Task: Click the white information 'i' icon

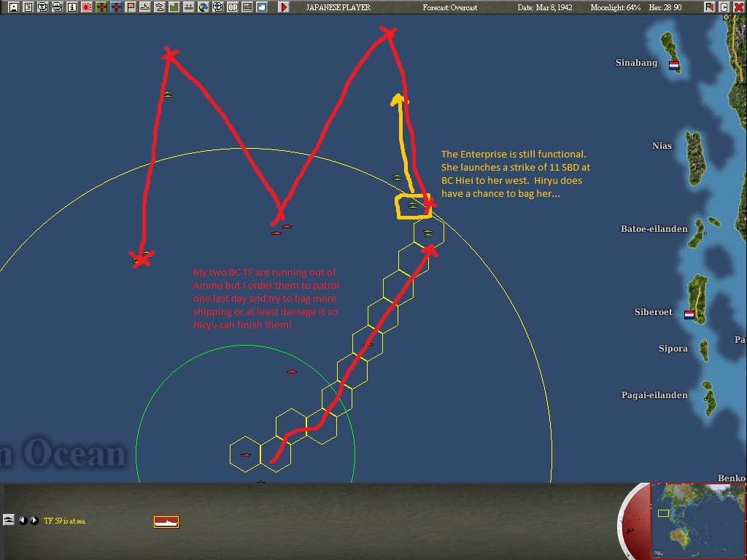Action: click(72, 7)
